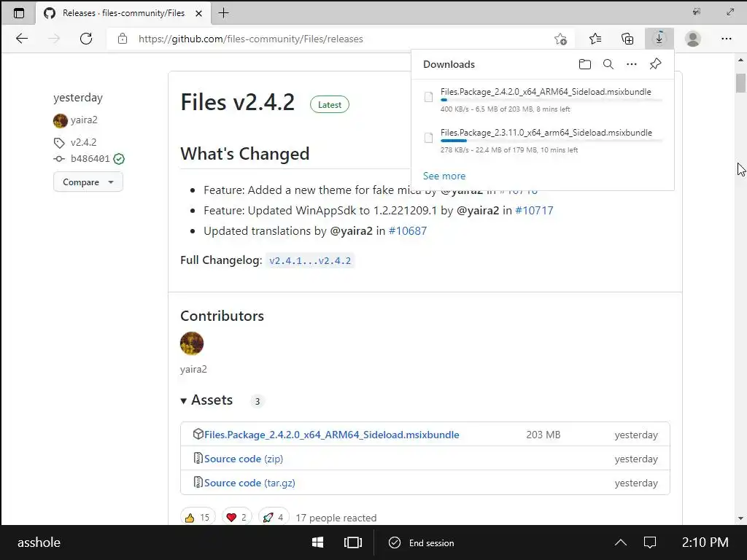Click progress bar of 2.3.11.0 download
747x560 pixels.
click(551, 141)
